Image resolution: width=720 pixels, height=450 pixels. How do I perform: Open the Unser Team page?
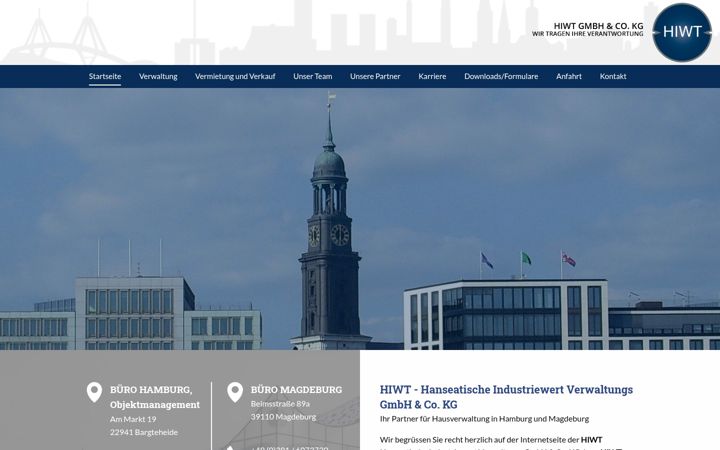[313, 76]
